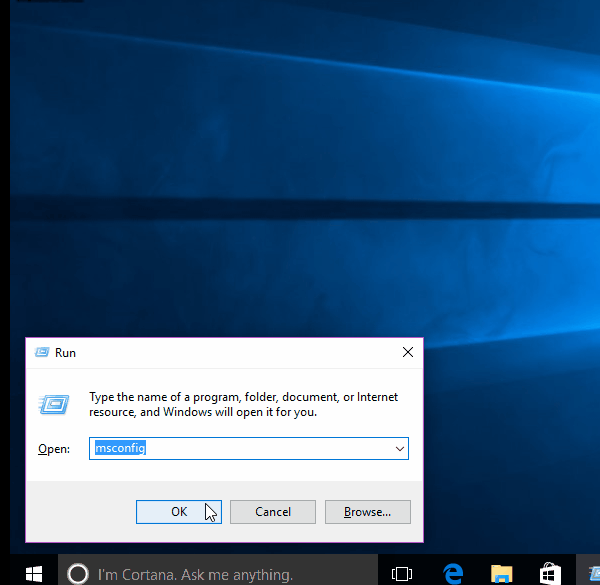The height and width of the screenshot is (585, 600).
Task: Open Task View from the taskbar
Action: [402, 573]
